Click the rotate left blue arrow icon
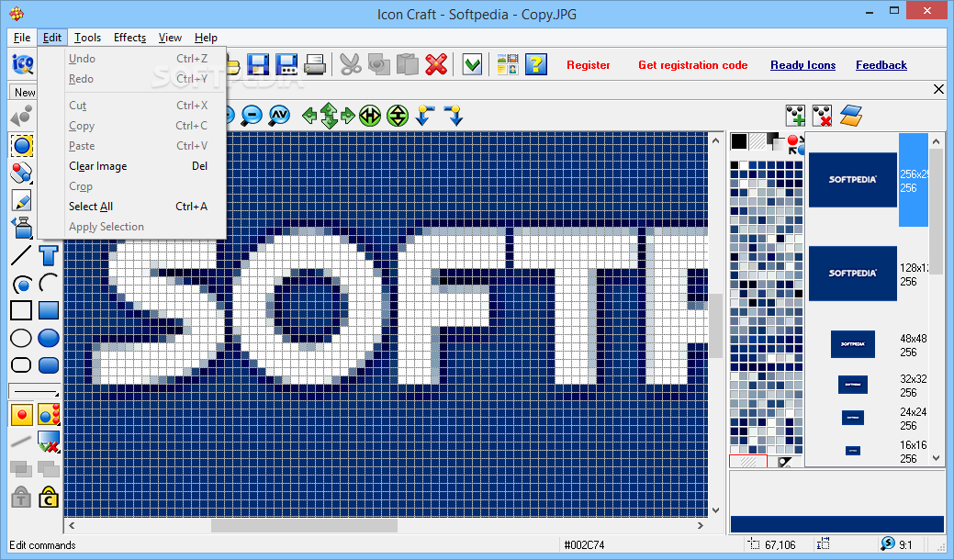Viewport: 954px width, 560px height. click(425, 115)
